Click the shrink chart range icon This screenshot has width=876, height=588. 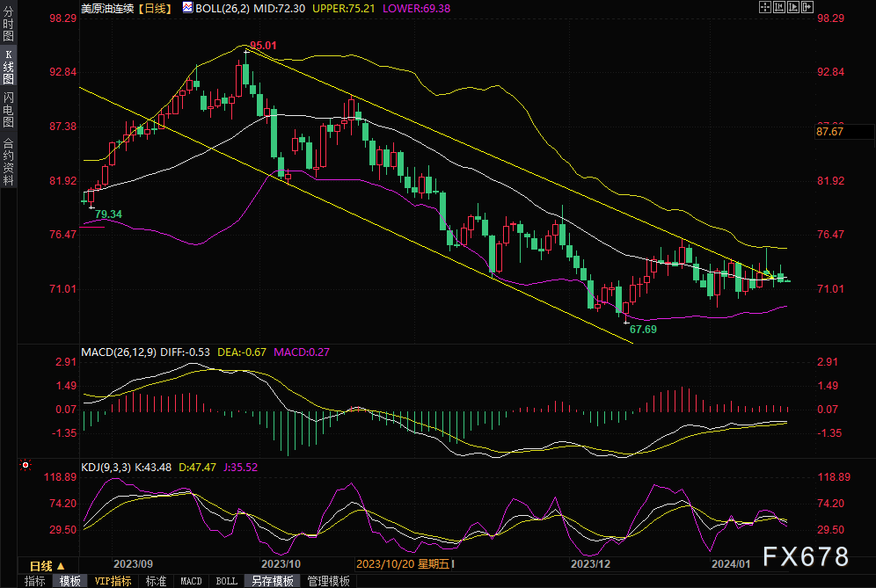[x=779, y=7]
